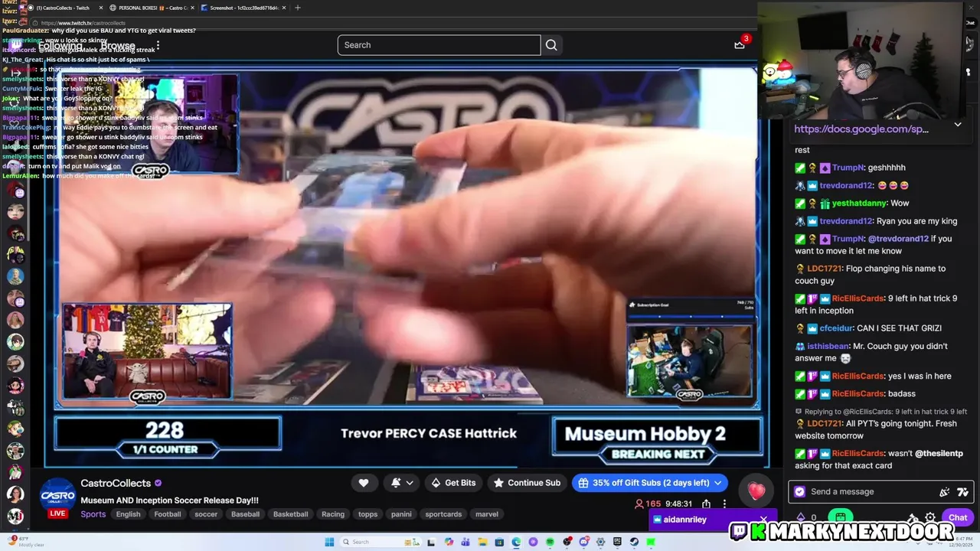Screen dimensions: 980x551
Task: Select the topps tag
Action: click(x=368, y=514)
